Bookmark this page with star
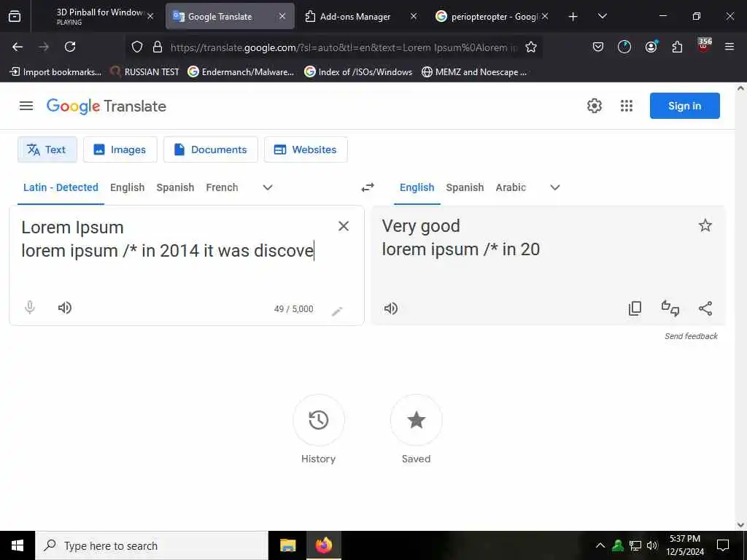Viewport: 747px width, 560px height. [531, 47]
